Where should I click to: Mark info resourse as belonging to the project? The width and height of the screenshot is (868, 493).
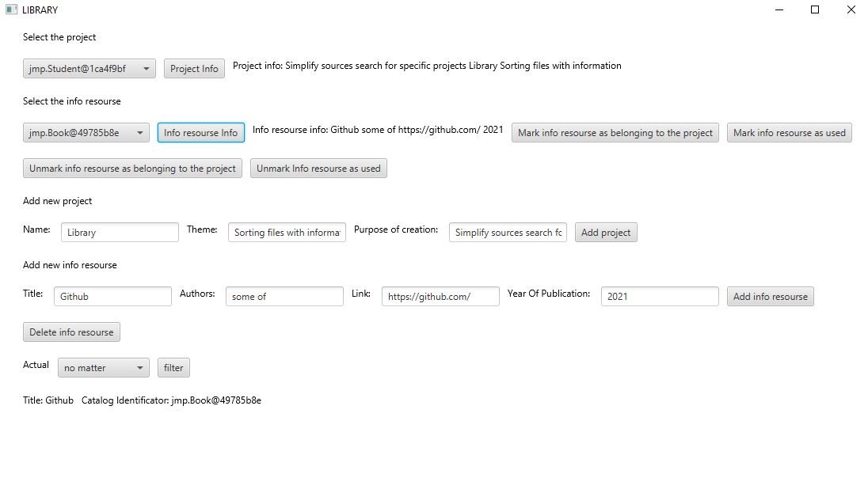pyautogui.click(x=615, y=133)
